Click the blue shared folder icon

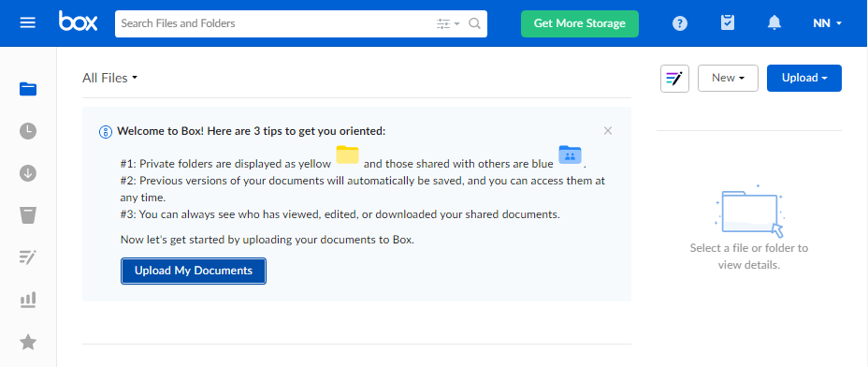click(571, 154)
